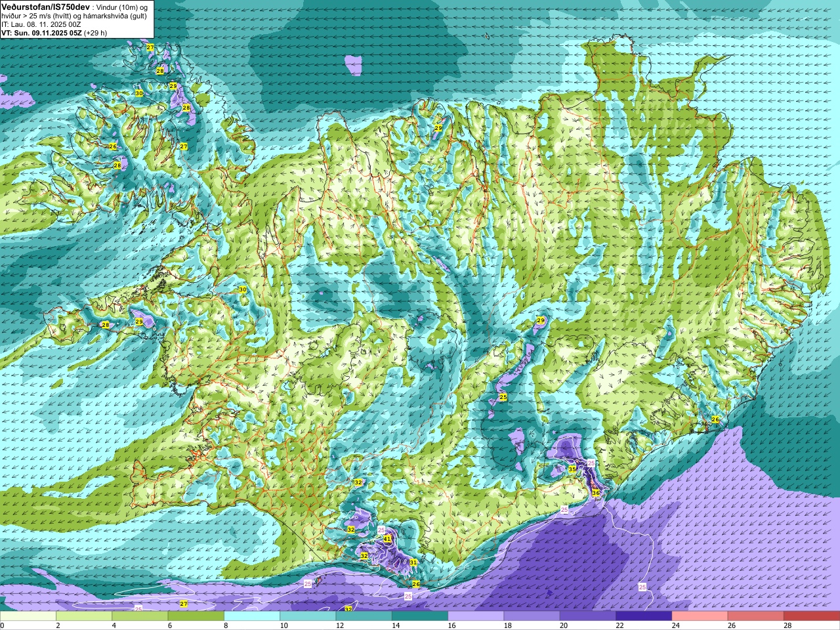The width and height of the screenshot is (840, 630).
Task: Select the '24' tick label on the scale
Action: point(675,625)
